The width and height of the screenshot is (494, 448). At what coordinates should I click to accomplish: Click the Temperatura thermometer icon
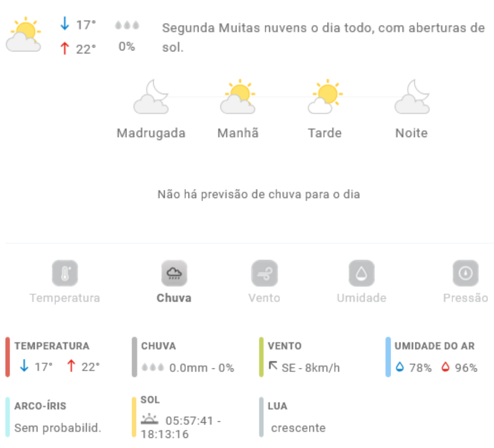[65, 273]
